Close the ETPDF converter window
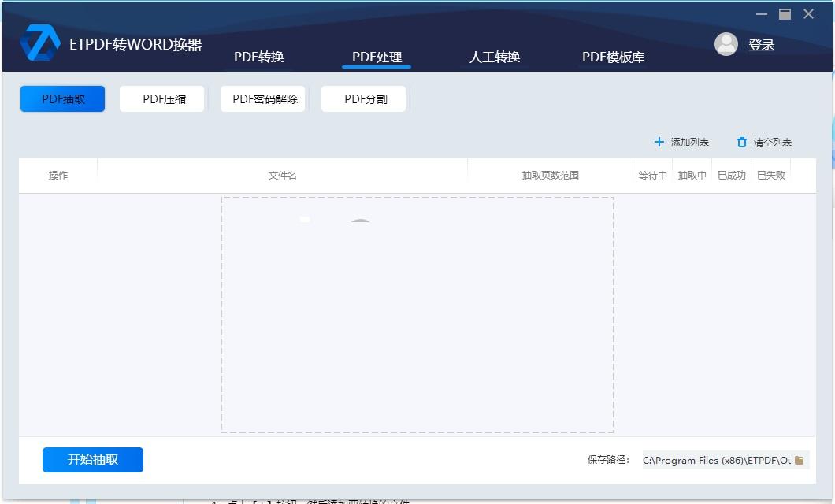 808,14
